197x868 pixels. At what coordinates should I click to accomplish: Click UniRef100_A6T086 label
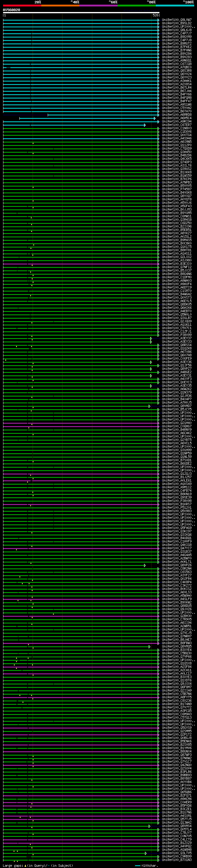[176, 352]
